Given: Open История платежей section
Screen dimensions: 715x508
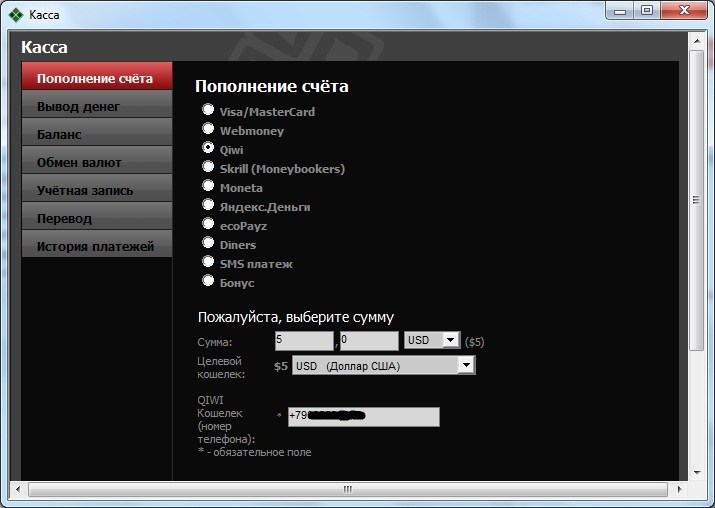Looking at the screenshot, I should [x=97, y=246].
